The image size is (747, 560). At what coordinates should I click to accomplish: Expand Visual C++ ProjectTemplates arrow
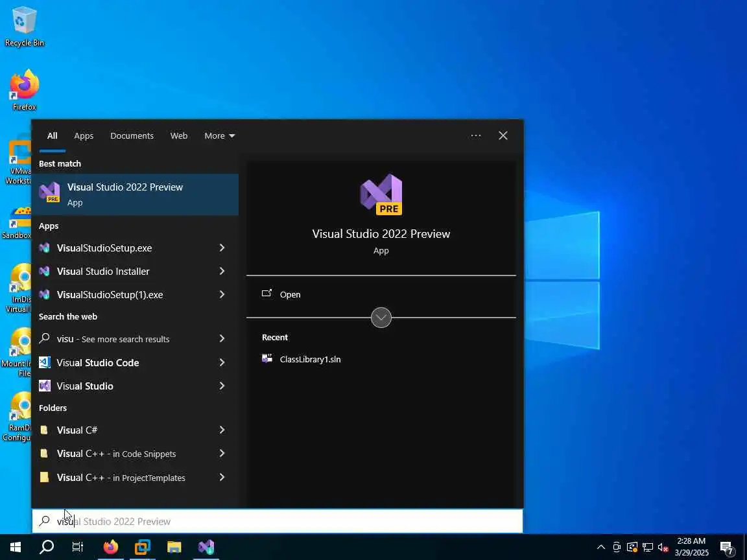pos(222,477)
